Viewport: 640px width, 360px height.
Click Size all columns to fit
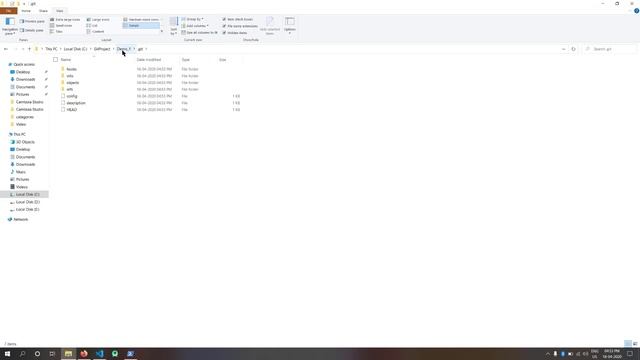click(199, 32)
